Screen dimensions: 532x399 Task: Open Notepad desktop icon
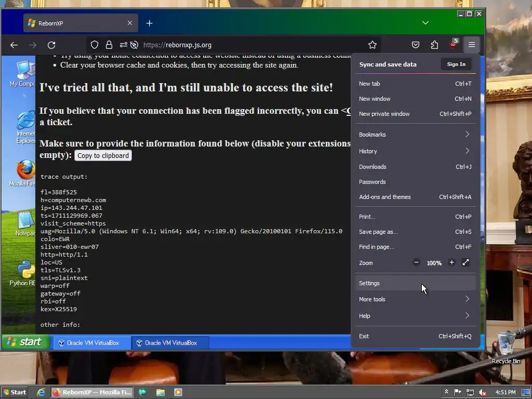tap(25, 223)
